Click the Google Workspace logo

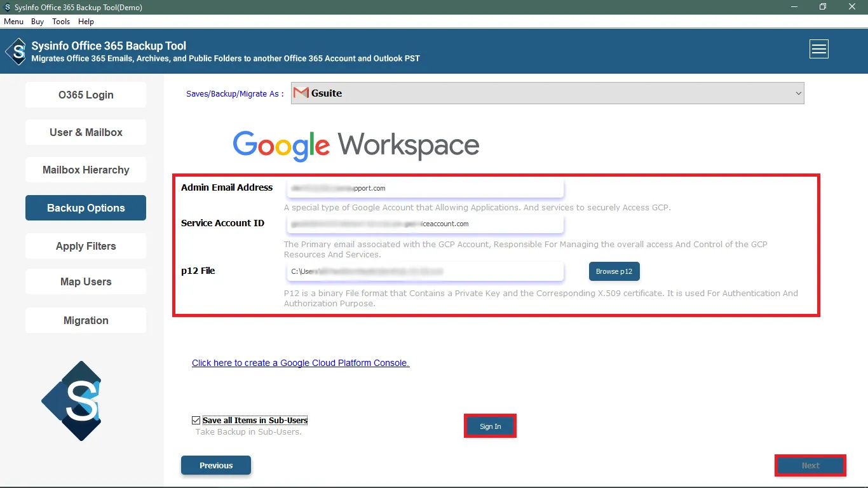pos(356,146)
